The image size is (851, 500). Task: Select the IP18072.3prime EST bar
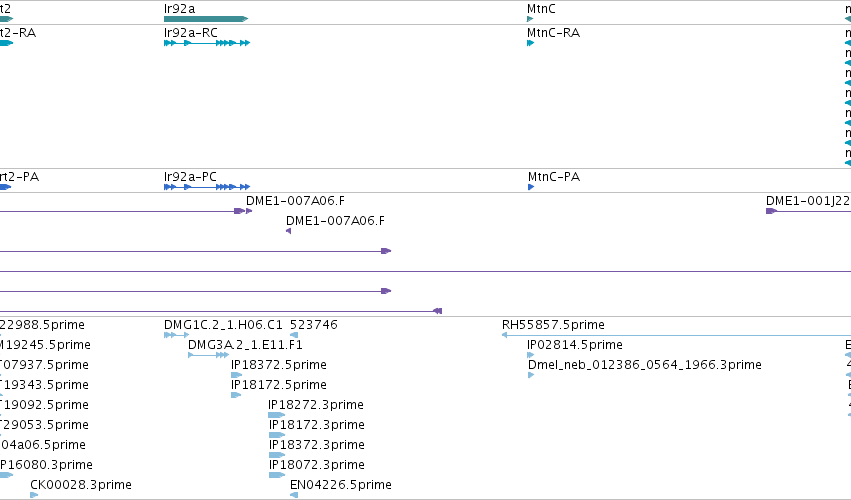click(277, 476)
